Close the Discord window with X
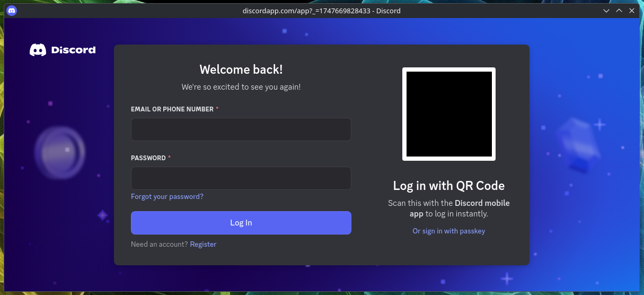The height and width of the screenshot is (295, 644). [x=631, y=11]
